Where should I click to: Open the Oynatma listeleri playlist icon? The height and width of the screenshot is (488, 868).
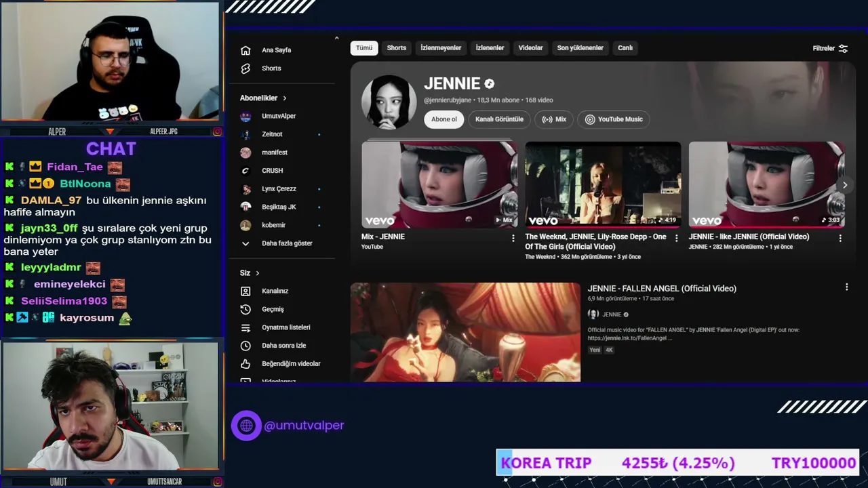(245, 327)
